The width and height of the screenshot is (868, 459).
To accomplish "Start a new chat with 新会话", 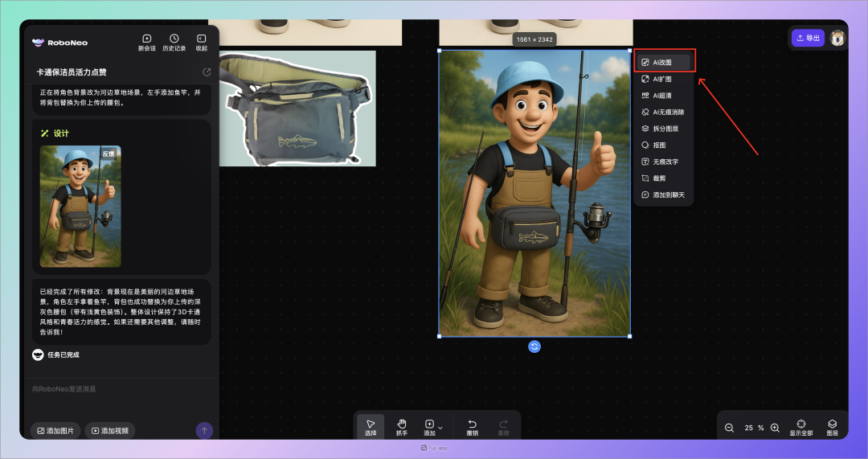I will click(146, 42).
